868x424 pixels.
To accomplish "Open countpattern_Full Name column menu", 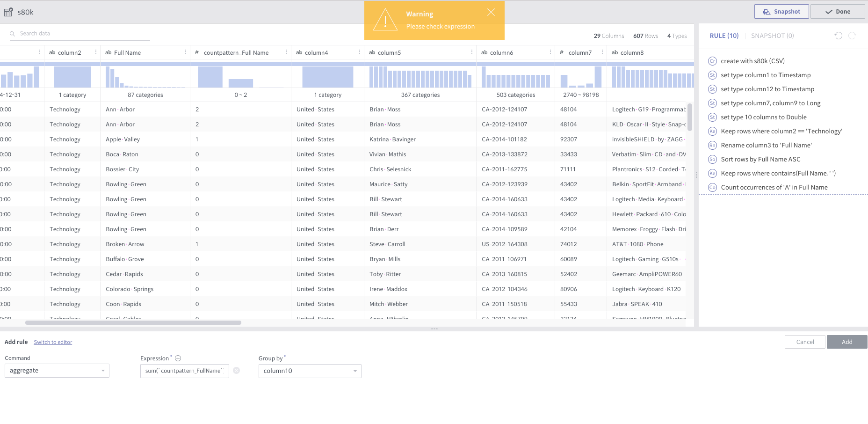I will coord(287,52).
